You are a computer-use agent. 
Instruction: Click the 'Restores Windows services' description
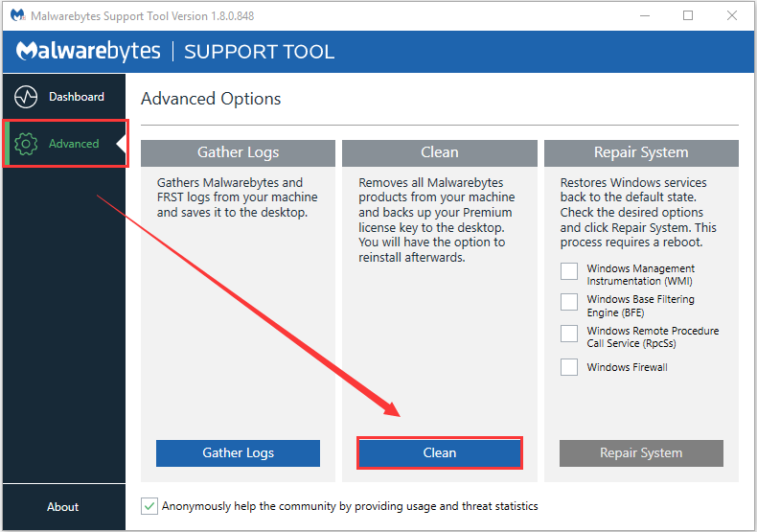pos(638,213)
